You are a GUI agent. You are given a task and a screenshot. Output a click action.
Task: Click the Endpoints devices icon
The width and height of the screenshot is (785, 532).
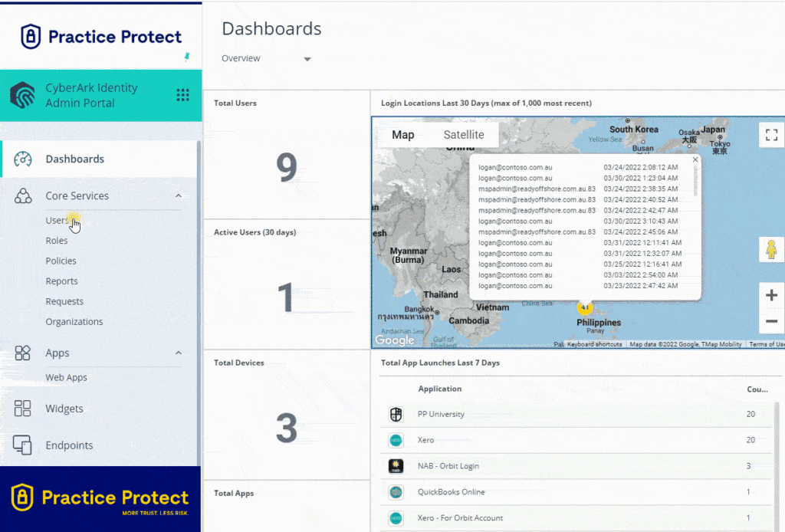(22, 445)
